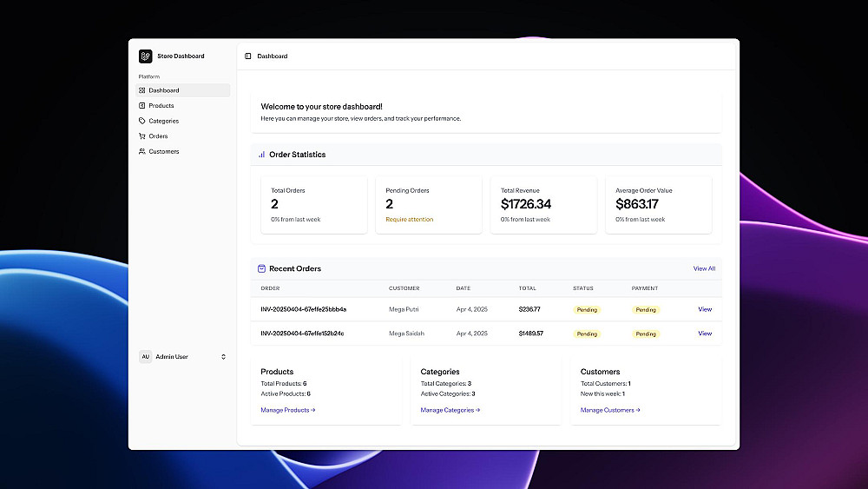
Task: Click the Pending Orders statistics card
Action: 429,205
